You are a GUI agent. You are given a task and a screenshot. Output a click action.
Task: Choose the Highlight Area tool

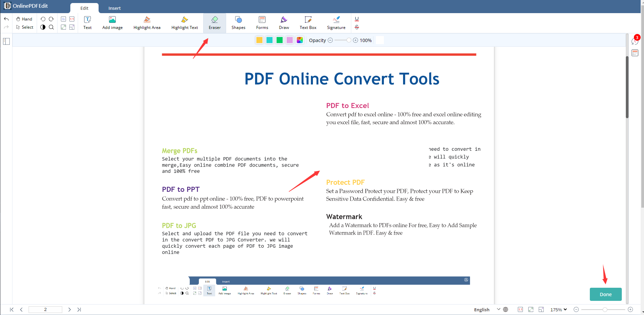coord(147,23)
